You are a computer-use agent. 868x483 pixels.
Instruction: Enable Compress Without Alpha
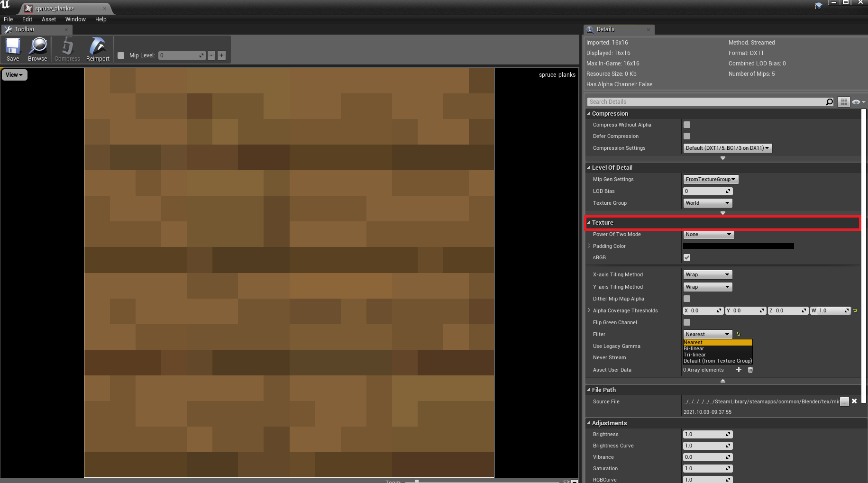687,125
